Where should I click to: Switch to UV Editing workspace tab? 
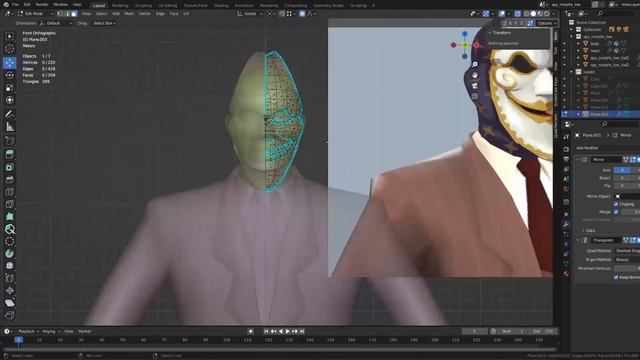tap(167, 5)
